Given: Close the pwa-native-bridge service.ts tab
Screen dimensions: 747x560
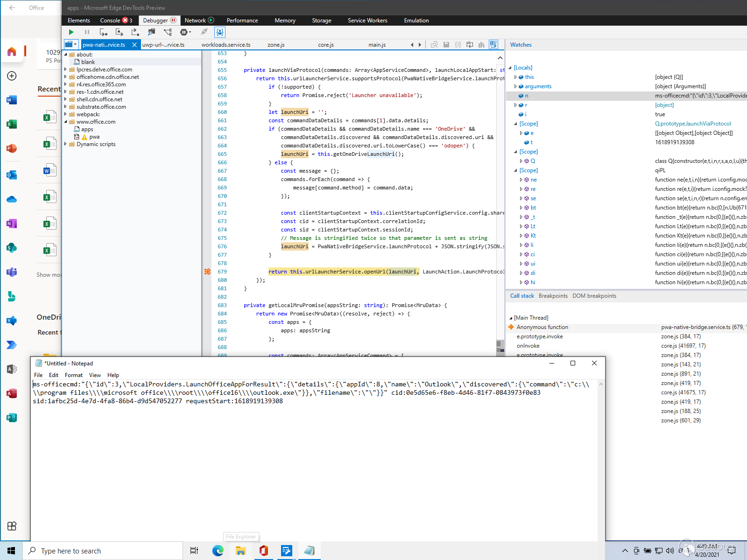Looking at the screenshot, I should (x=134, y=45).
